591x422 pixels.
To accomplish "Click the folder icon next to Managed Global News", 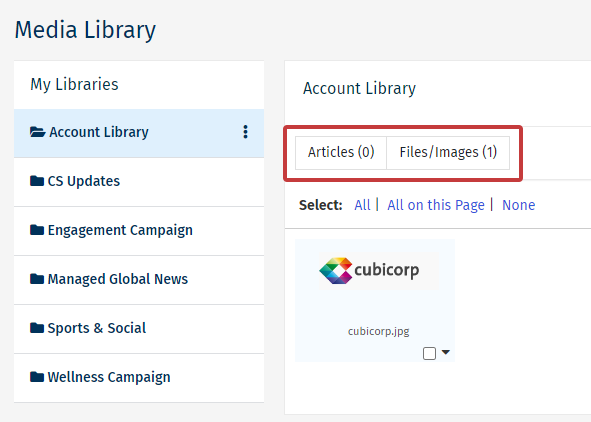I will 37,279.
